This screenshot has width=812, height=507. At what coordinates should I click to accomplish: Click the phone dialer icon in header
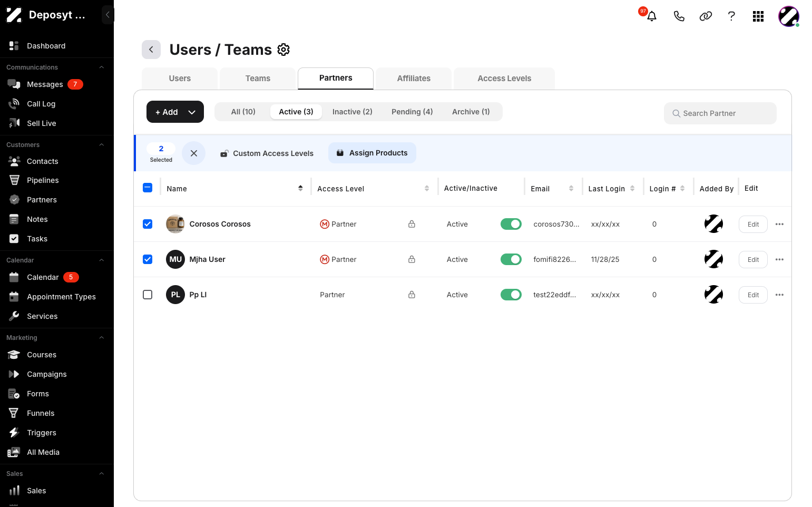point(679,16)
